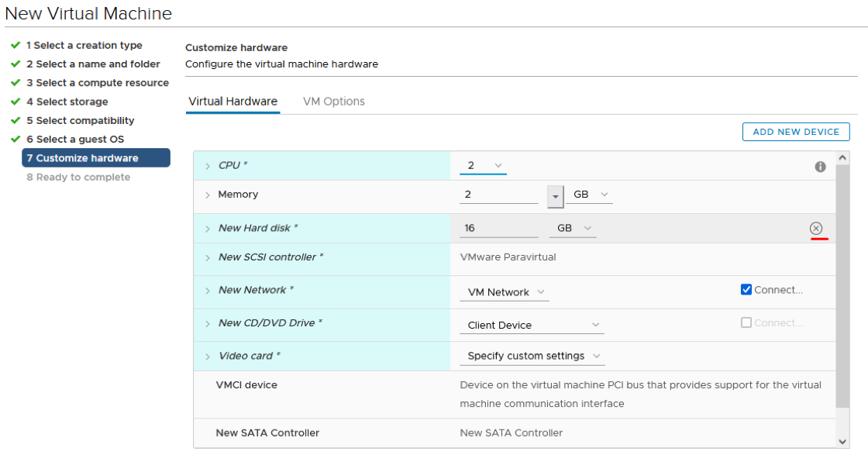This screenshot has height=455, width=868.
Task: Select step 7 Customize hardware
Action: (x=96, y=158)
